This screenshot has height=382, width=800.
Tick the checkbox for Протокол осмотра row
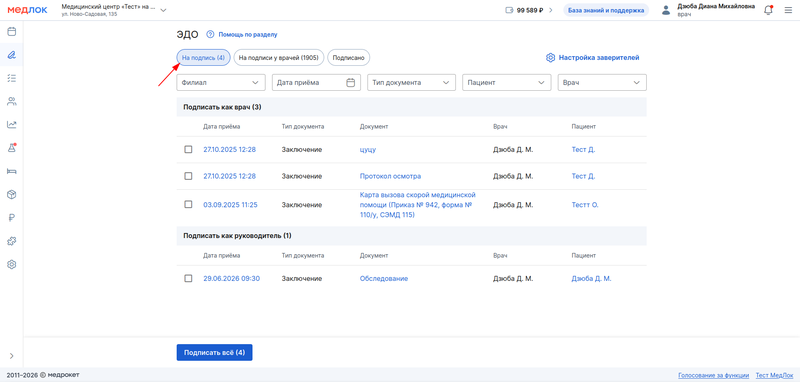(188, 176)
